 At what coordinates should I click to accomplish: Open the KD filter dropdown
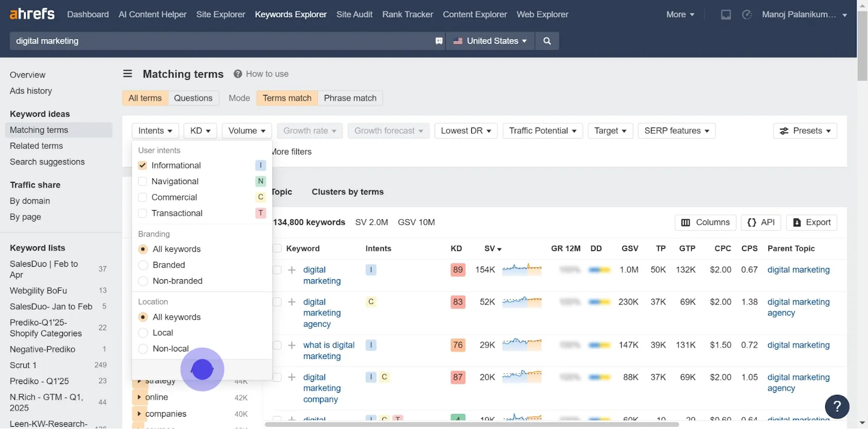(200, 131)
